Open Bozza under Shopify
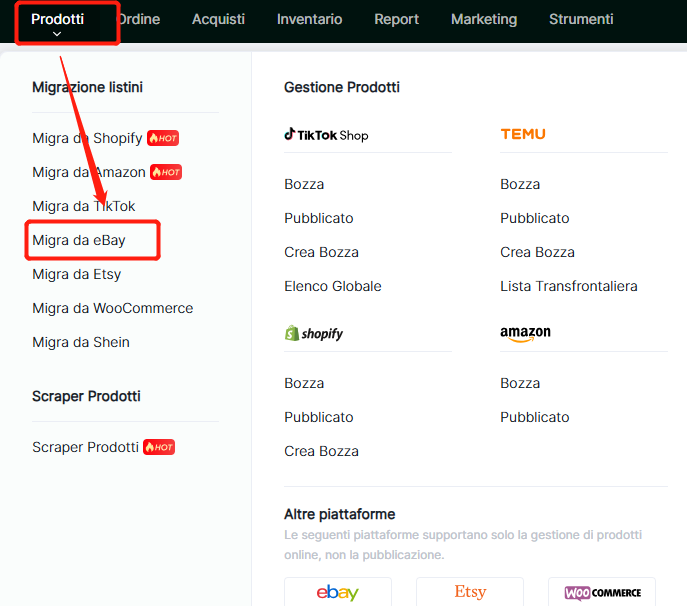The height and width of the screenshot is (606, 687). pos(304,383)
